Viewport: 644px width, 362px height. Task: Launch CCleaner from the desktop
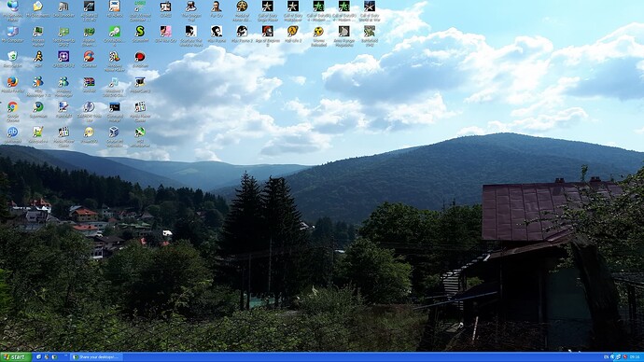click(x=89, y=57)
